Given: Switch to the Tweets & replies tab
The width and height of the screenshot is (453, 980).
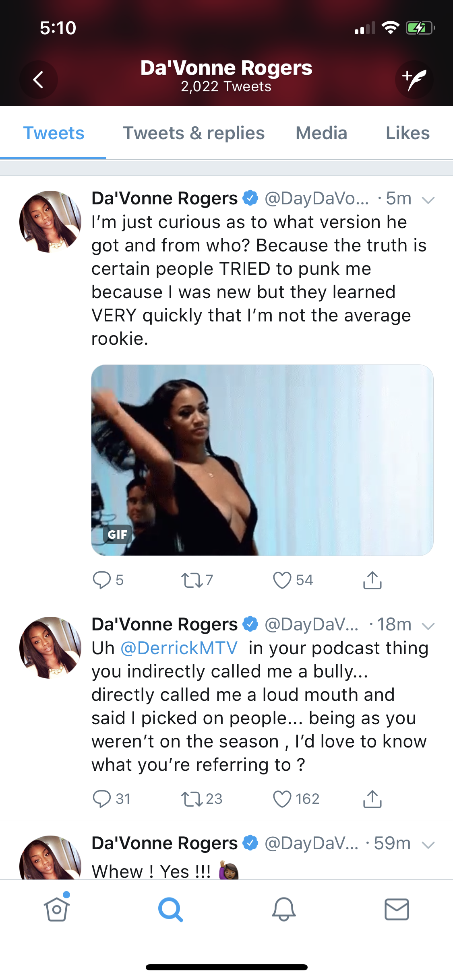Looking at the screenshot, I should point(194,133).
